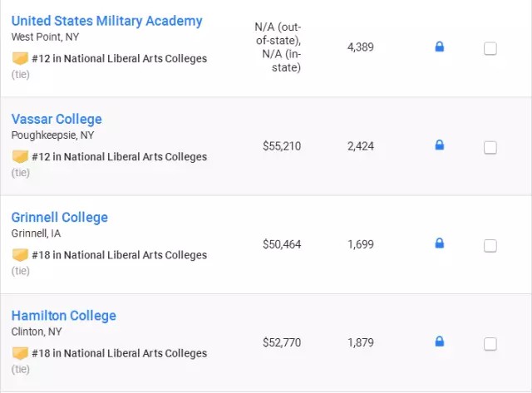Click the $55,210 tuition value for Vassar
The height and width of the screenshot is (393, 532).
click(282, 146)
